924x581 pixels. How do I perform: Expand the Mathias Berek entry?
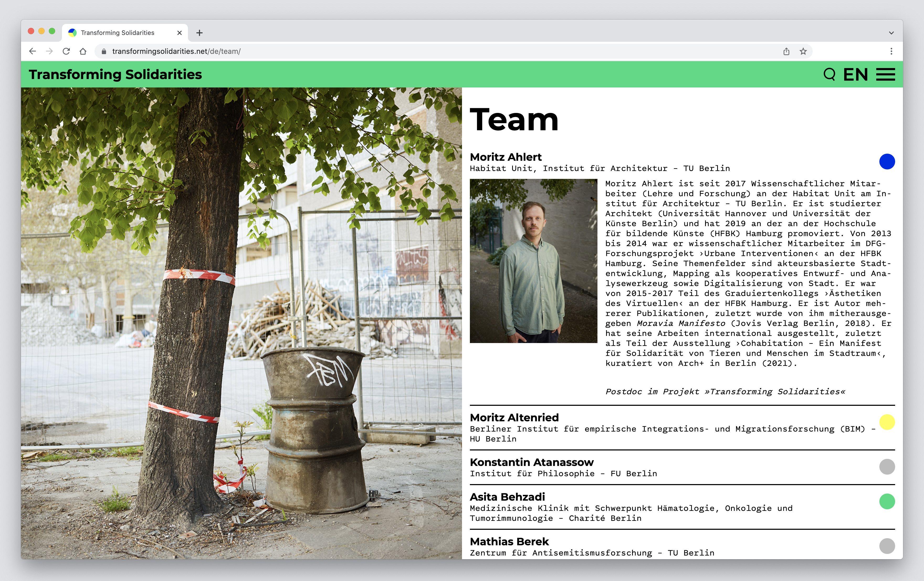click(x=509, y=541)
